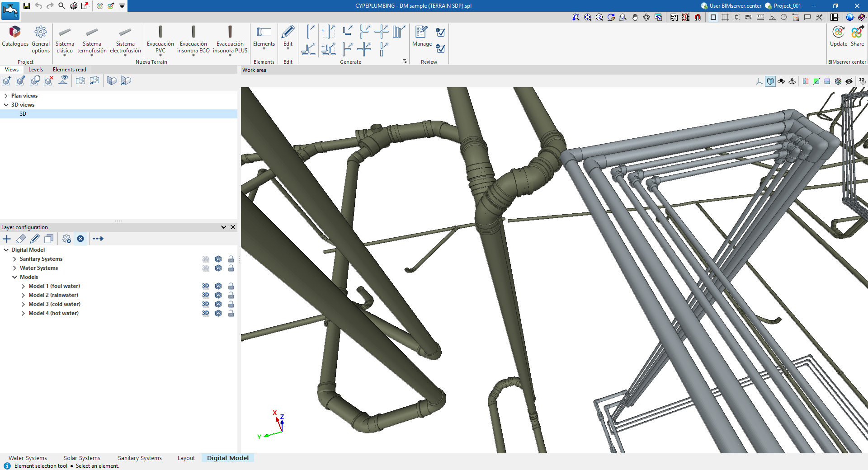Screen dimensions: 868x470
Task: Toggle lock for Model 3 (cold water)
Action: (x=231, y=304)
